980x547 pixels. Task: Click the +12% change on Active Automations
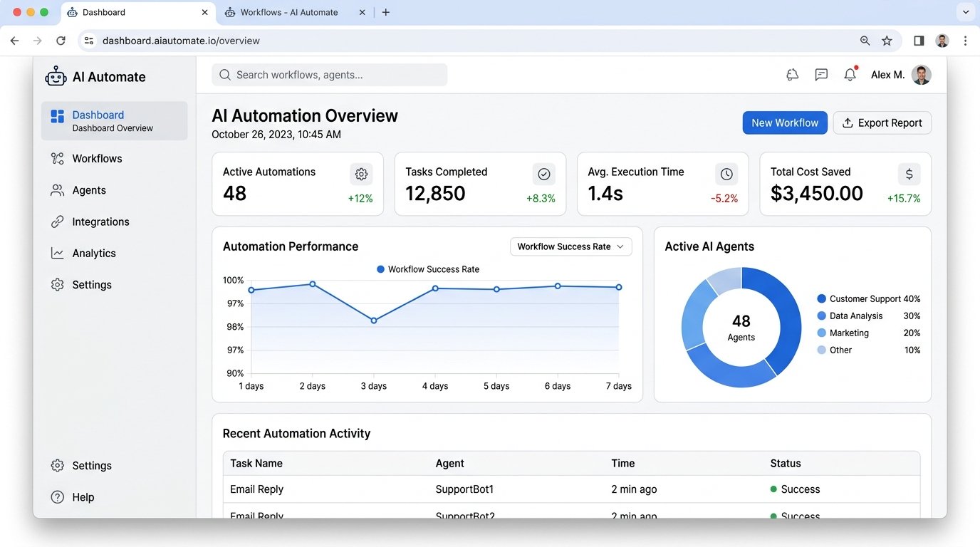[360, 199]
